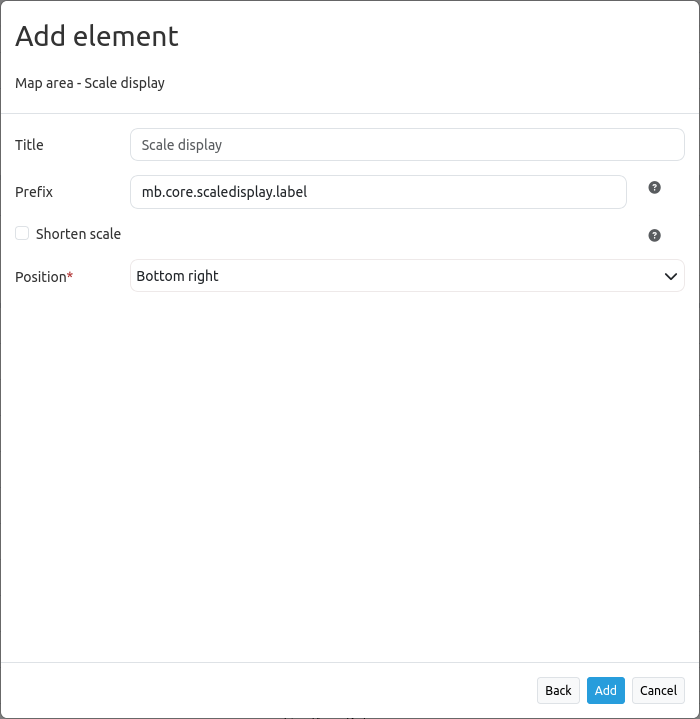Click the help icon beside Shorten scale

pyautogui.click(x=654, y=235)
